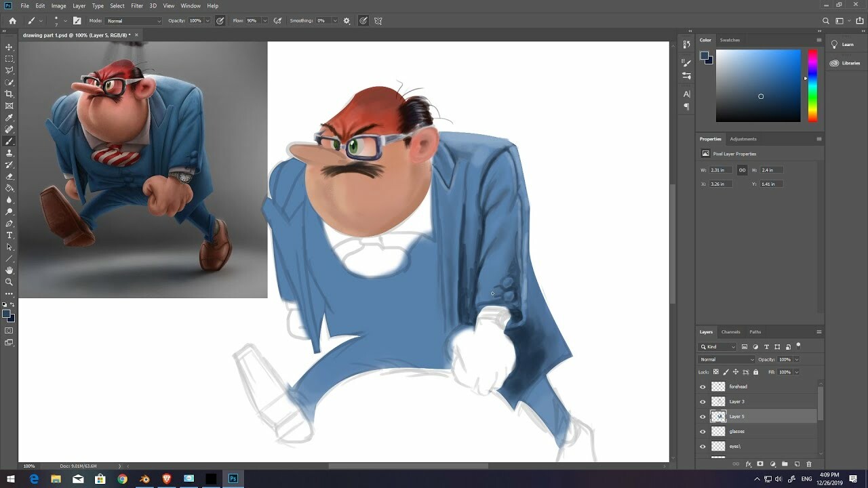868x488 pixels.
Task: Open the brush Mode dropdown
Action: (134, 21)
